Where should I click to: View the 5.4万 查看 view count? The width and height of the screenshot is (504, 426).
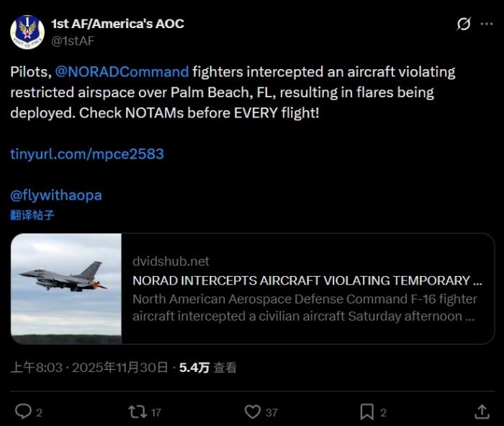tap(207, 368)
